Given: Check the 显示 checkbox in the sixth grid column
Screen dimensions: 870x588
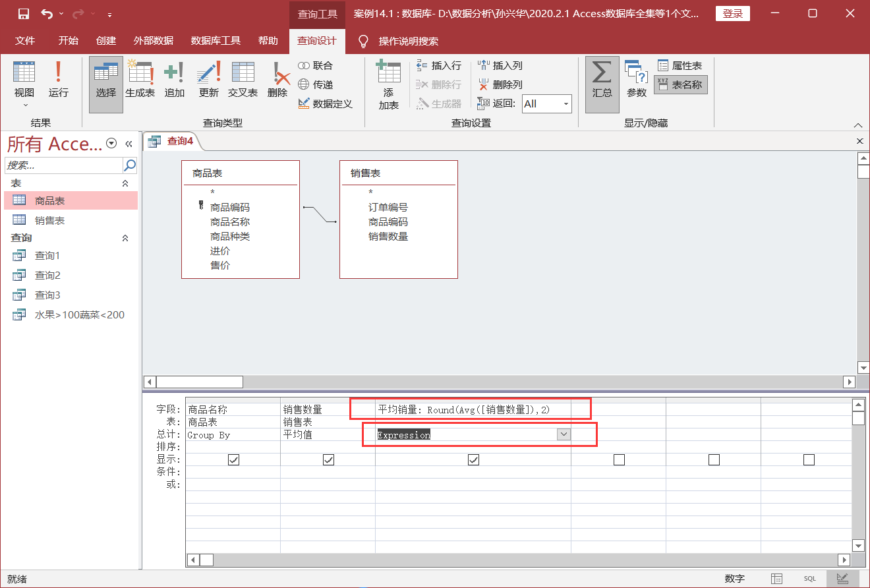Looking at the screenshot, I should [809, 460].
